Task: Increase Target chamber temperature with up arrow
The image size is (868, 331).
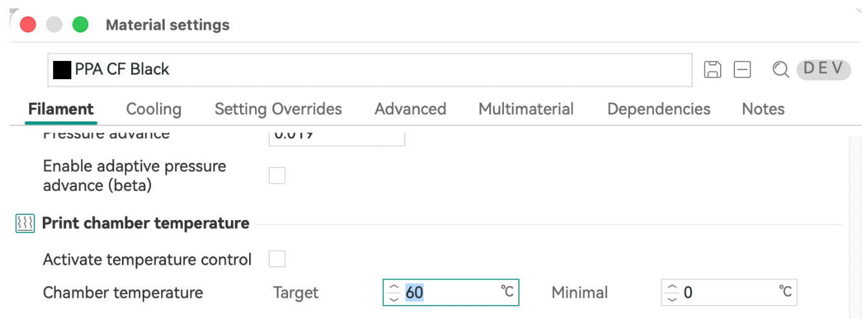Action: [x=394, y=287]
